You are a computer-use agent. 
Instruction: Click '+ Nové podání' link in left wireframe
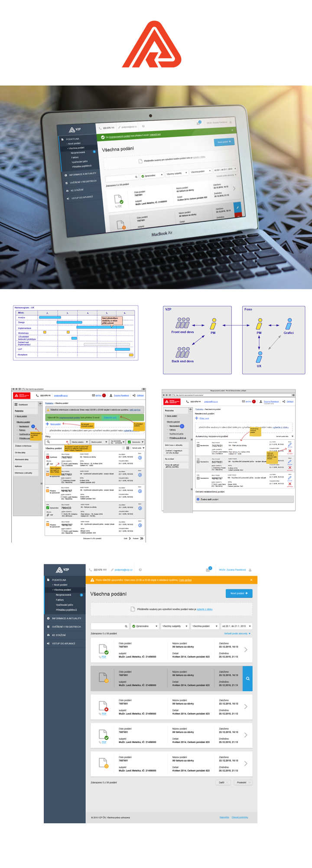click(x=53, y=424)
